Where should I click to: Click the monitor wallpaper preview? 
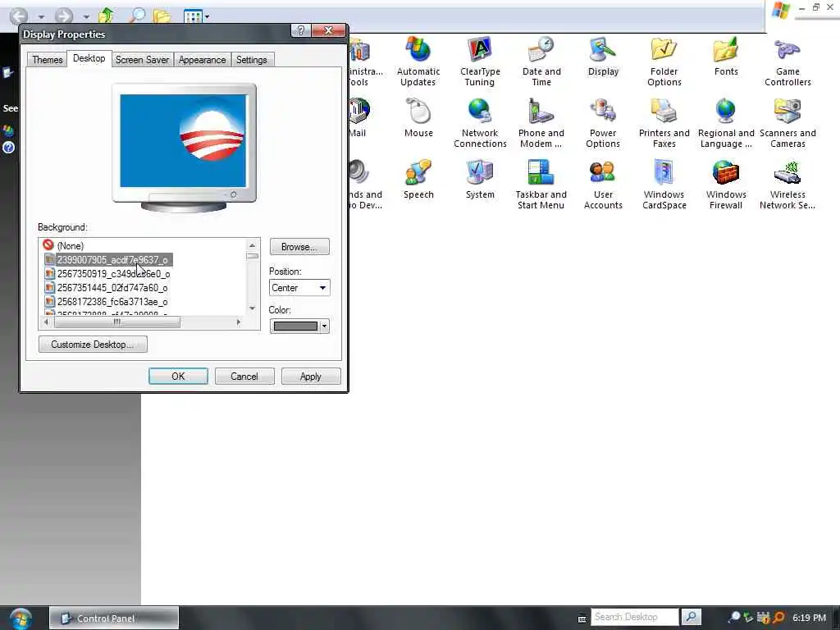(x=183, y=141)
